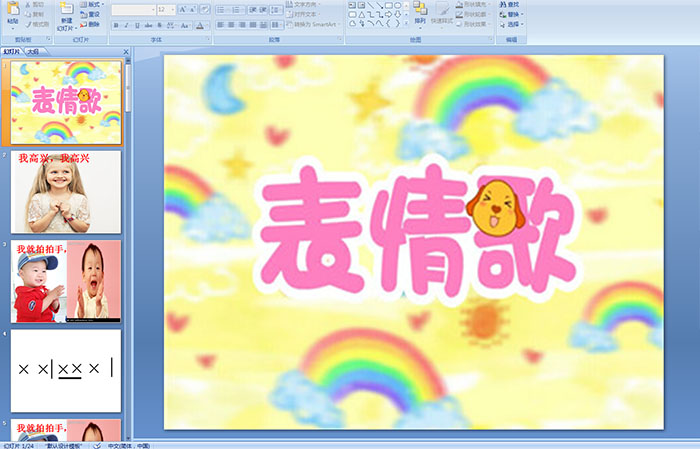Toggle Underline formatting
The image size is (700, 449).
[x=137, y=25]
